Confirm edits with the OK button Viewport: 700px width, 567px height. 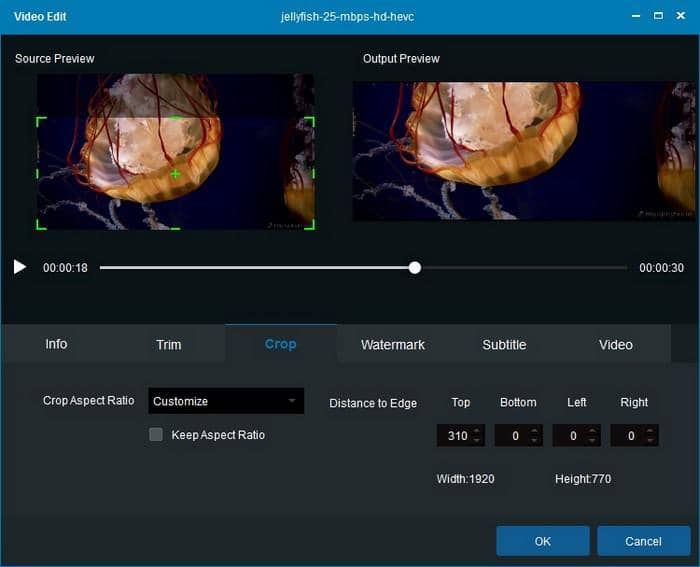pos(543,541)
